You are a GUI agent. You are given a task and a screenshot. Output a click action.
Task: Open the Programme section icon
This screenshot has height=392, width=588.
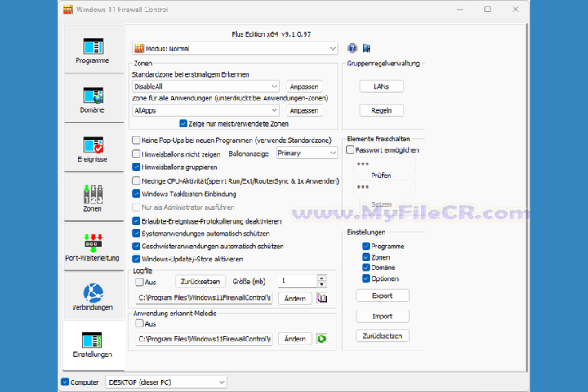point(93,47)
